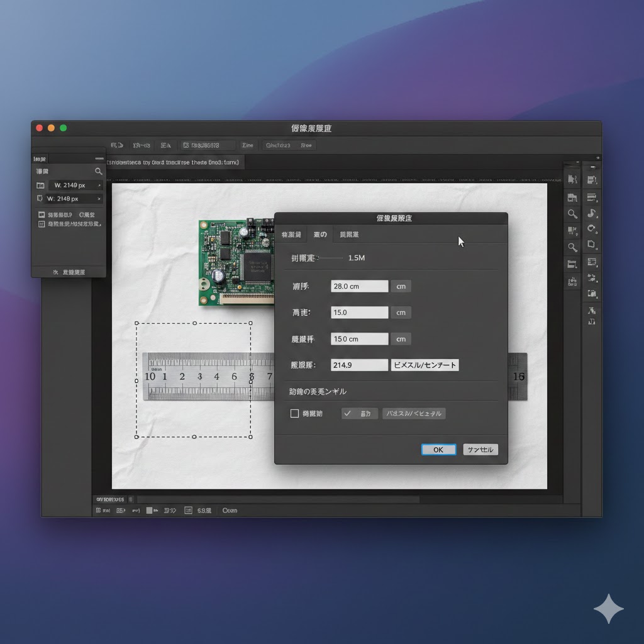
Task: Click the small square swatch in bottom status bar
Action: (150, 511)
